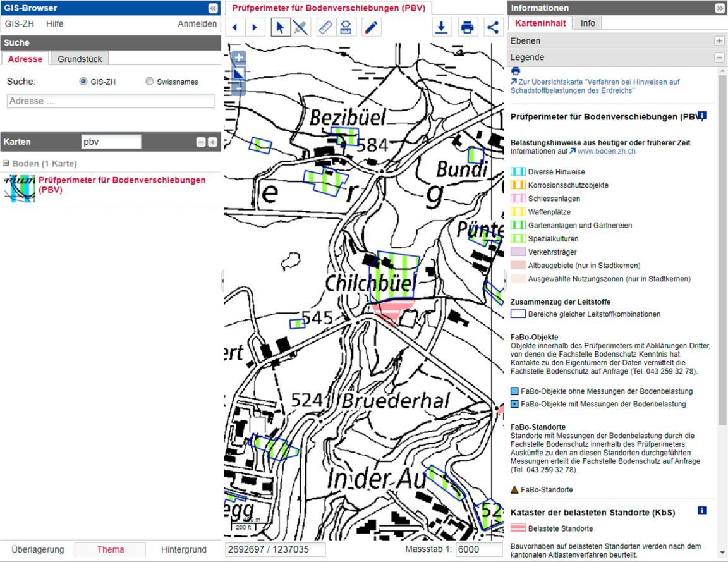
Task: Zoom in with the map plus button
Action: 239,58
